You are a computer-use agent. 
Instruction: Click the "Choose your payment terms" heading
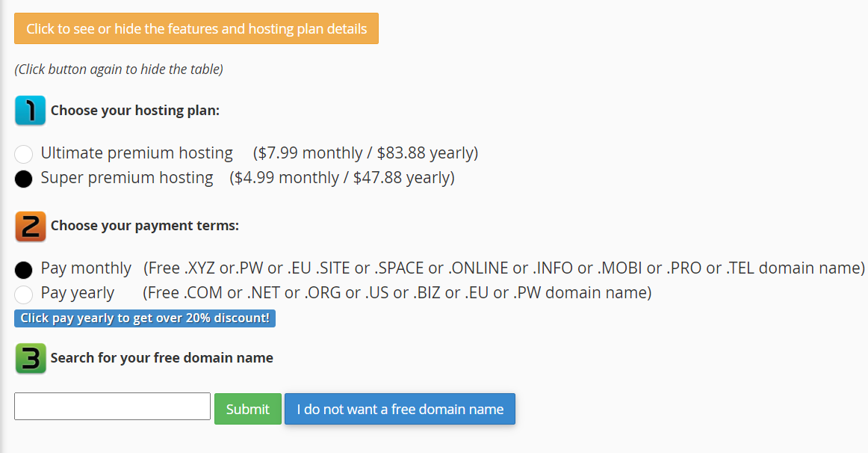145,226
